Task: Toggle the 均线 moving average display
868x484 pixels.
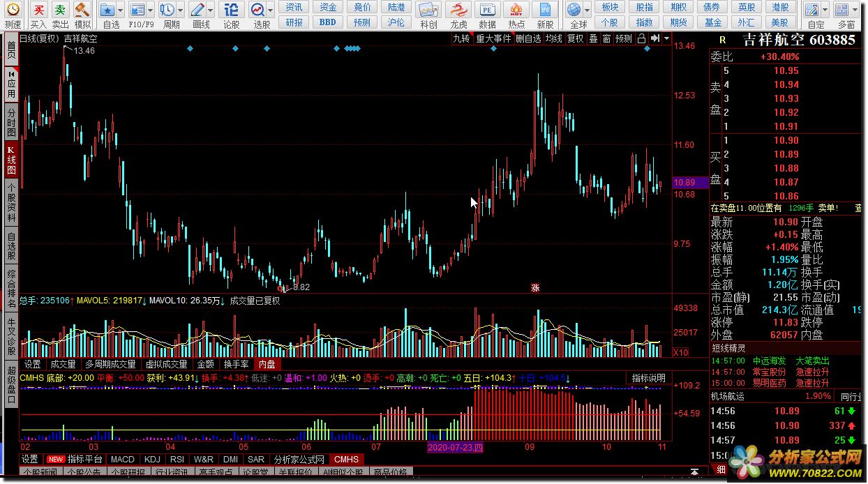Action: point(554,39)
